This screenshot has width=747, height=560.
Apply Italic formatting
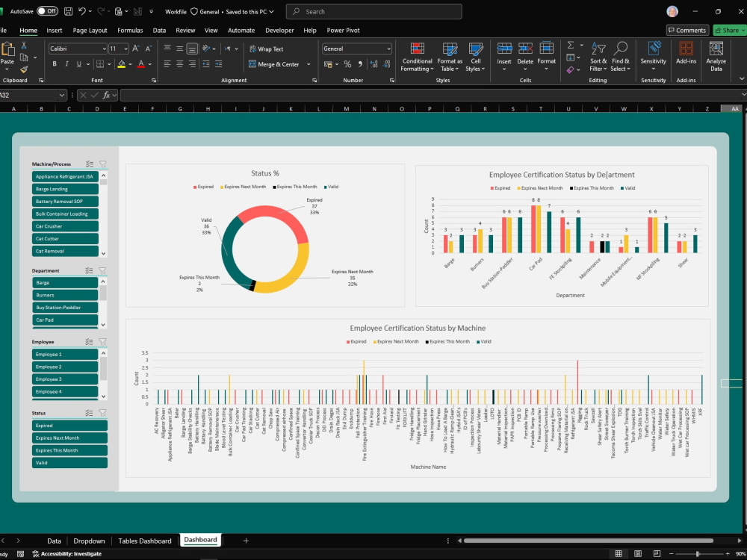(66, 63)
